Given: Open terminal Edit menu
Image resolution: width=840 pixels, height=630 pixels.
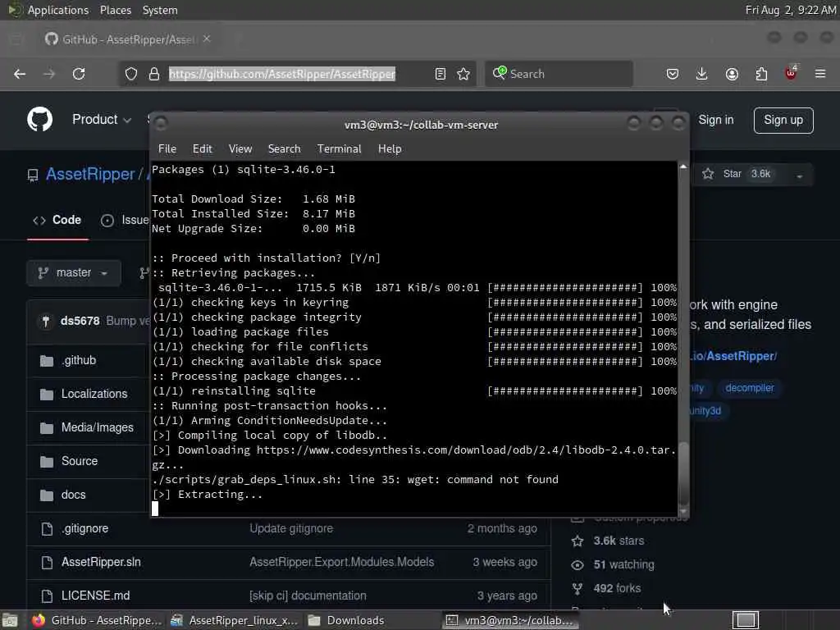Looking at the screenshot, I should point(202,149).
